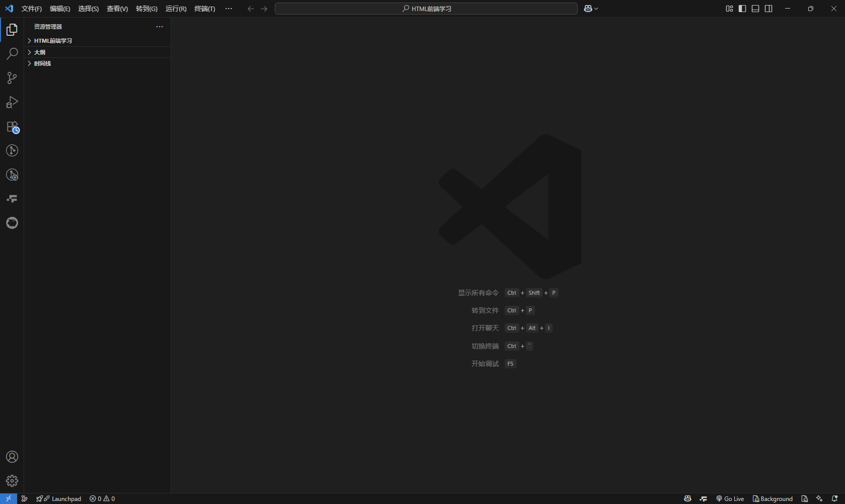845x504 pixels.
Task: Open the 终端(T) menu
Action: [205, 9]
